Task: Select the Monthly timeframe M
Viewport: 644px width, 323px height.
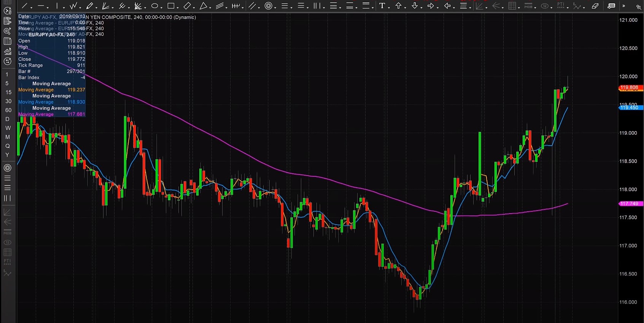Action: pyautogui.click(x=8, y=137)
